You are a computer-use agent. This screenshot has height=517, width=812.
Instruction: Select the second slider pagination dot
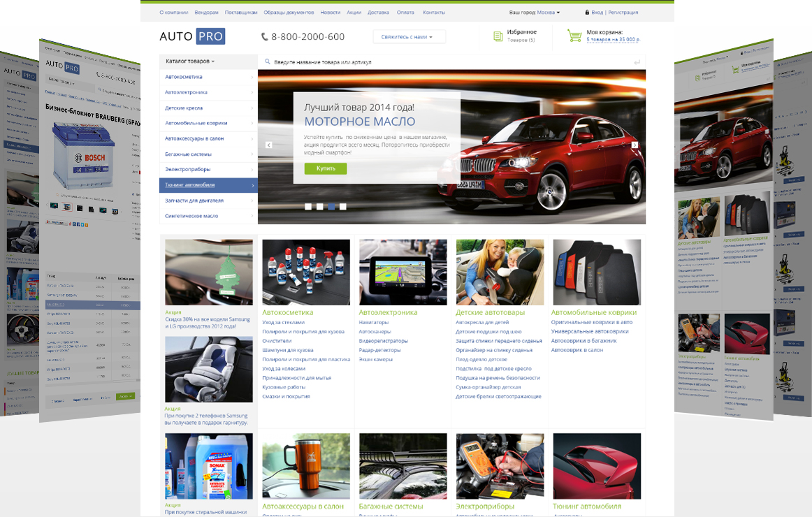pyautogui.click(x=320, y=207)
